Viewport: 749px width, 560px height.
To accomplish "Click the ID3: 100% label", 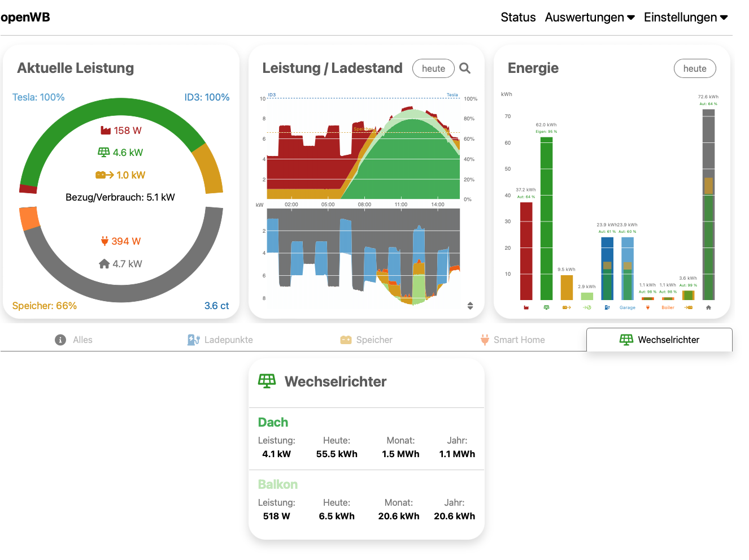I will click(x=207, y=97).
